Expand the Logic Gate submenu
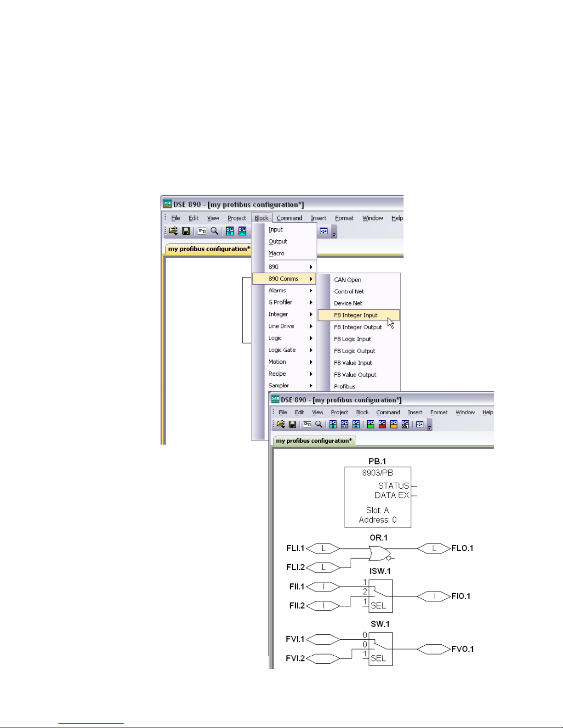This screenshot has width=563, height=728. click(x=284, y=350)
